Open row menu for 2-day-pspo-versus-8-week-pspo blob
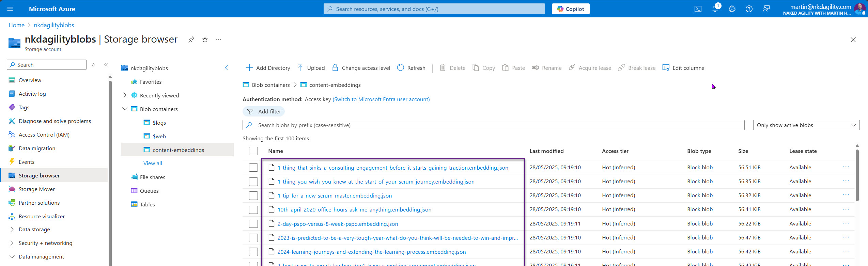868x266 pixels. (x=846, y=223)
